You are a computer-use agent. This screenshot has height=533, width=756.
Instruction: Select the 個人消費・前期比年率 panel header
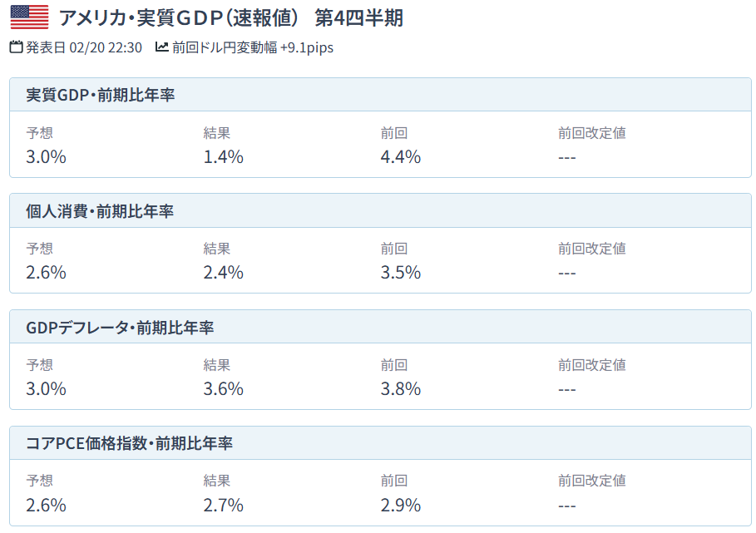click(380, 210)
